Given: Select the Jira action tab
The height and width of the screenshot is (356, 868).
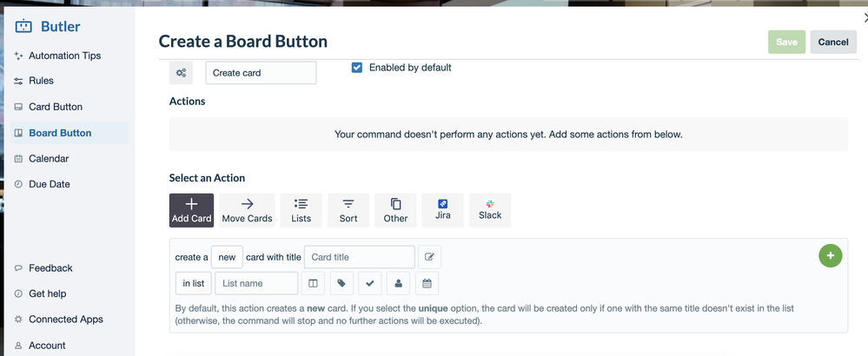Looking at the screenshot, I should [x=443, y=210].
